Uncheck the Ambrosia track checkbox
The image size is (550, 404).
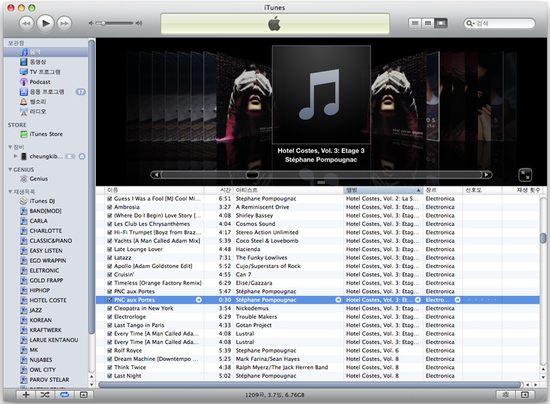pyautogui.click(x=109, y=207)
